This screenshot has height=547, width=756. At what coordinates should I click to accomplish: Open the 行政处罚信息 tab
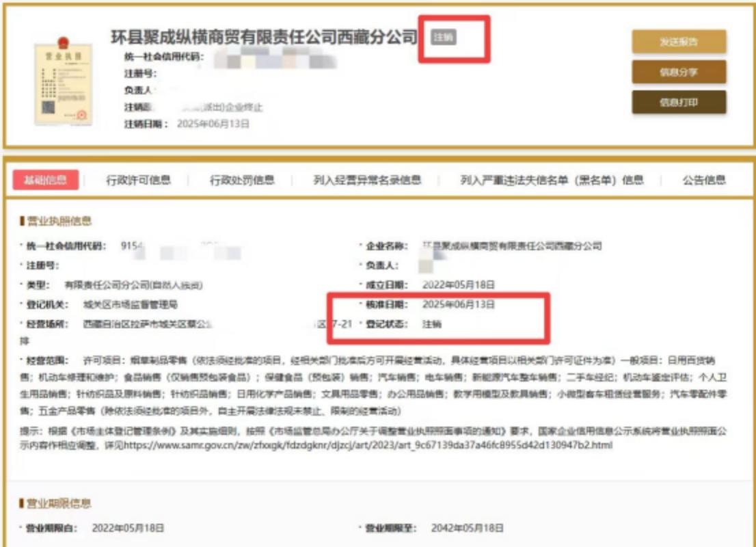[242, 181]
